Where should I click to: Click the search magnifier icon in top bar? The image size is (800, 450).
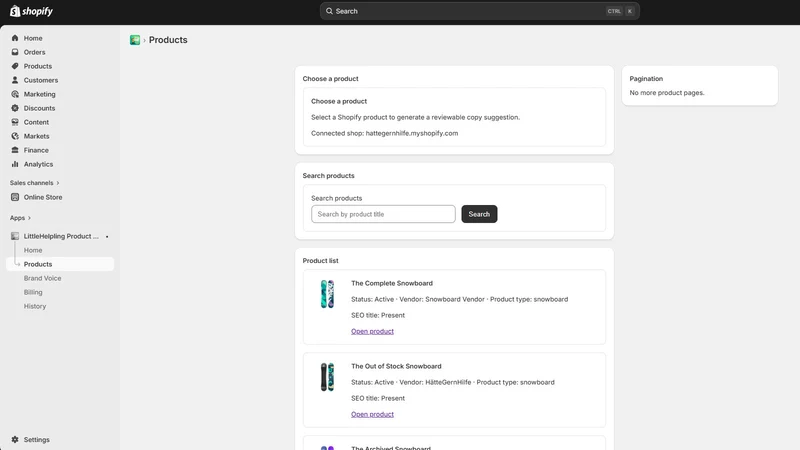click(x=329, y=11)
